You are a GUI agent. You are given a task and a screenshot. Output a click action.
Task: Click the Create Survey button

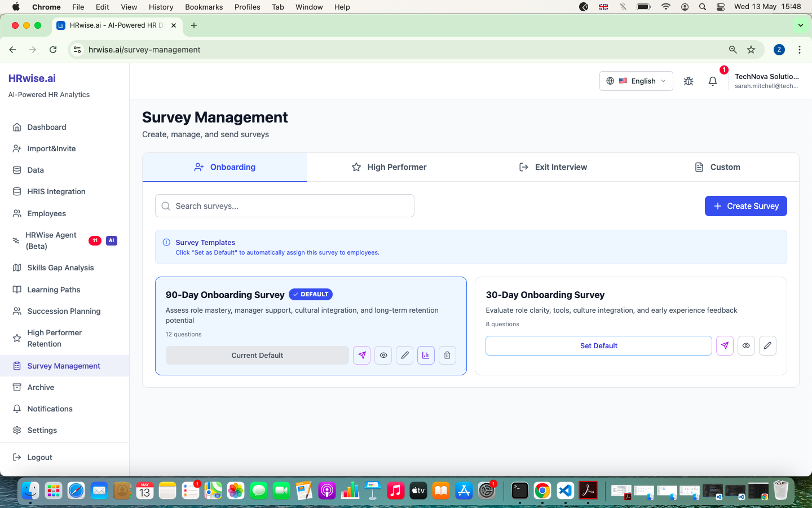745,206
